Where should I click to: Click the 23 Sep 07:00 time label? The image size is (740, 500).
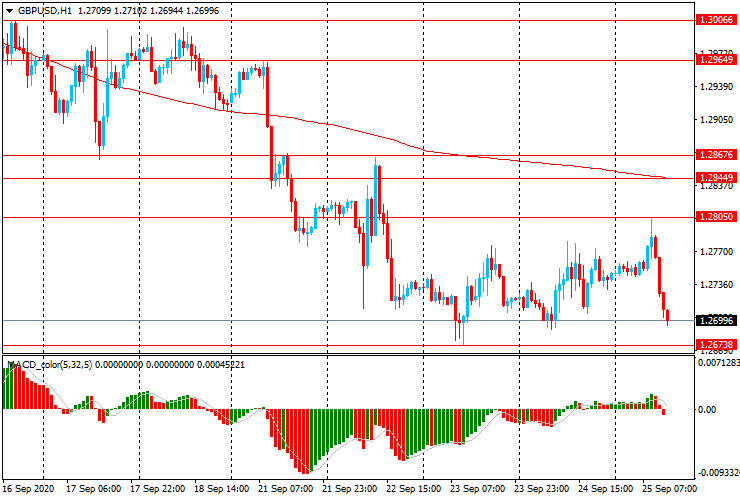[477, 489]
